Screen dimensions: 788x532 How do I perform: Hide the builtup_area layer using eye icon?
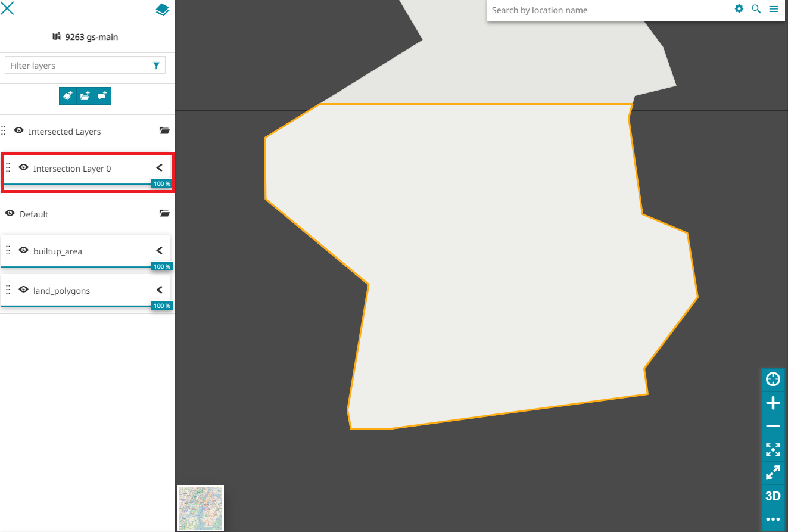24,251
